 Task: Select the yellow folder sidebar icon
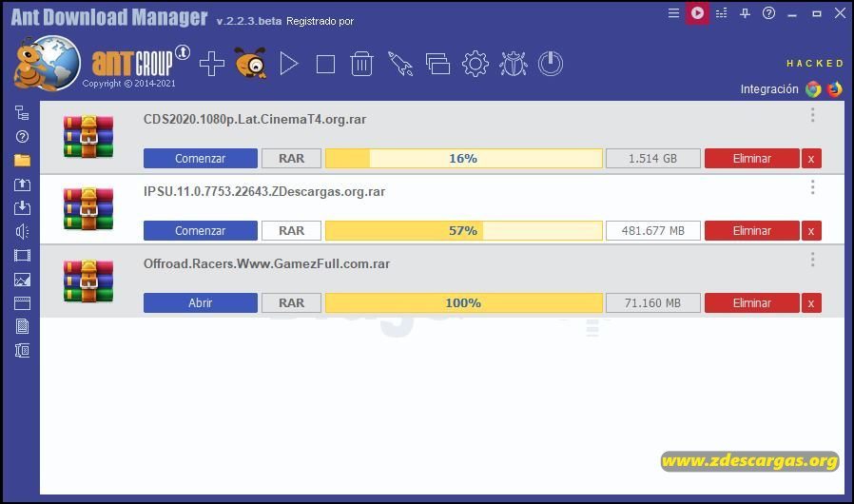pos(22,160)
